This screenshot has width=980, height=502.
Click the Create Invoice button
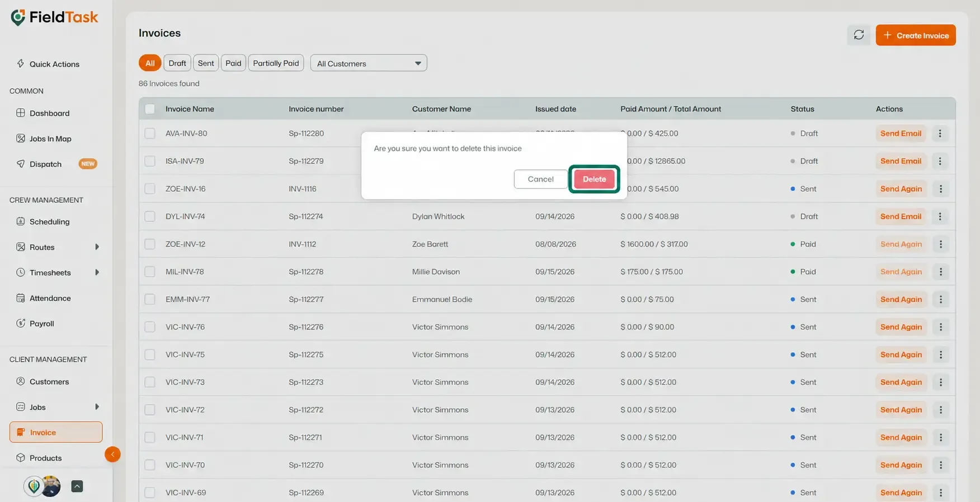(916, 35)
